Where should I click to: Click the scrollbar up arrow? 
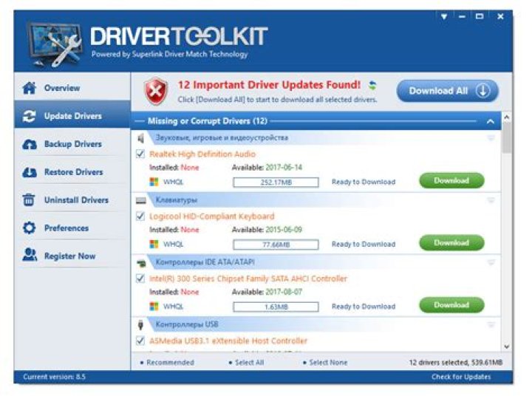(x=507, y=117)
